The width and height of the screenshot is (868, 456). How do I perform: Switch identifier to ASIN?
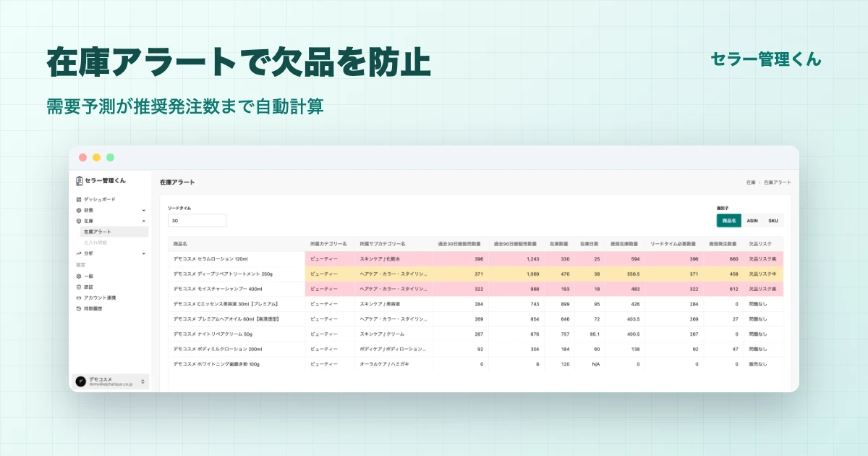(752, 221)
